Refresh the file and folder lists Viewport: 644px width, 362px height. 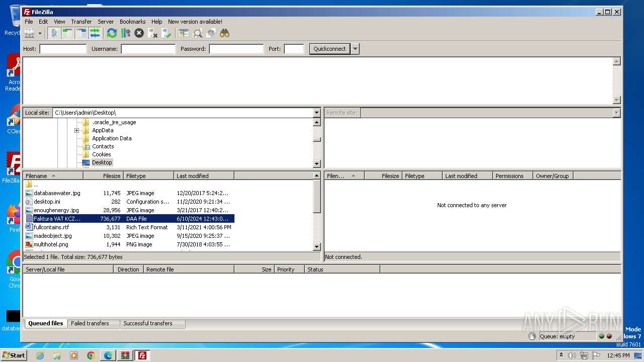(112, 33)
